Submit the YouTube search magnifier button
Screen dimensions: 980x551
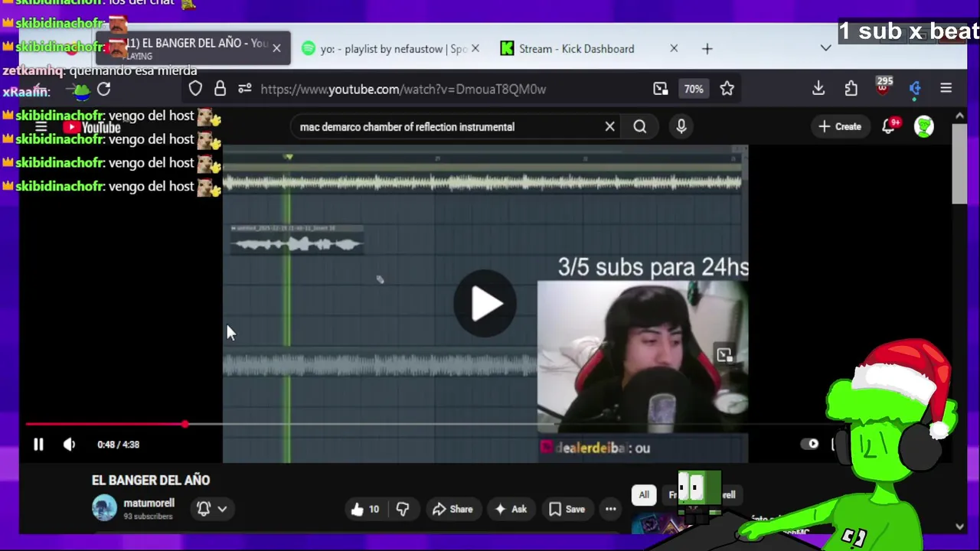640,126
